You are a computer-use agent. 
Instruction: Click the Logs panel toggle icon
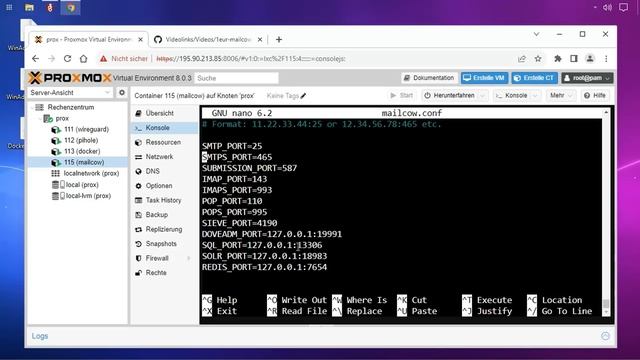click(605, 336)
